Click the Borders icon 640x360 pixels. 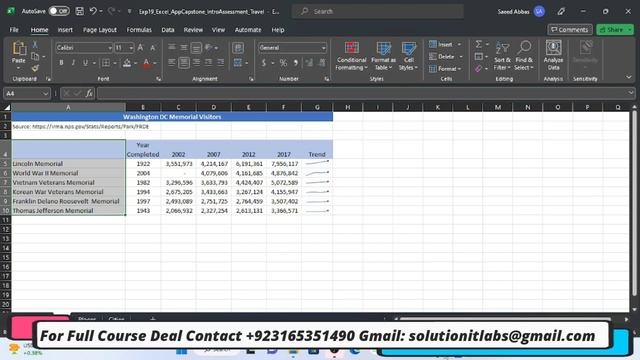[106, 63]
